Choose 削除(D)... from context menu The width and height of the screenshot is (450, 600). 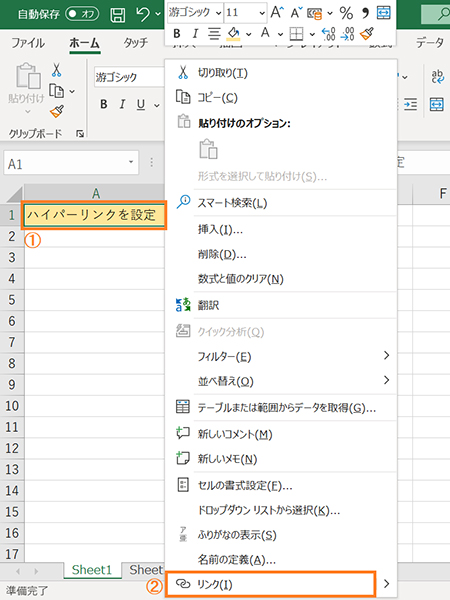pyautogui.click(x=281, y=254)
